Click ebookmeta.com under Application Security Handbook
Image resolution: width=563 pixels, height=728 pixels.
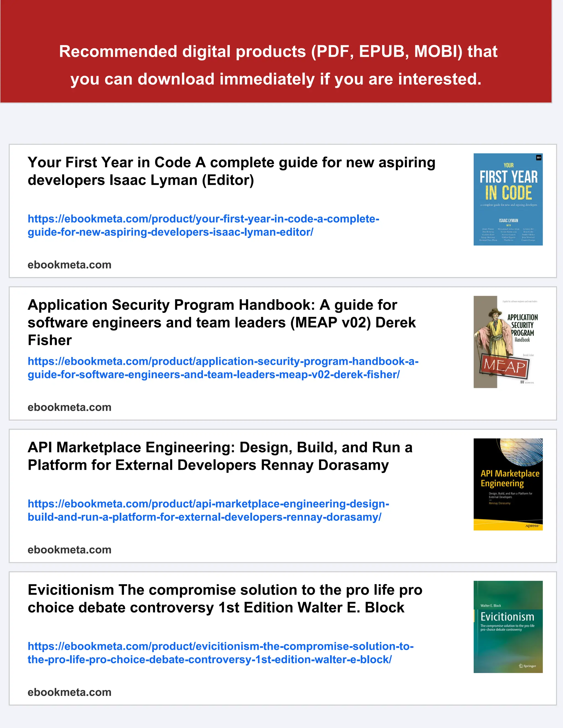click(69, 407)
